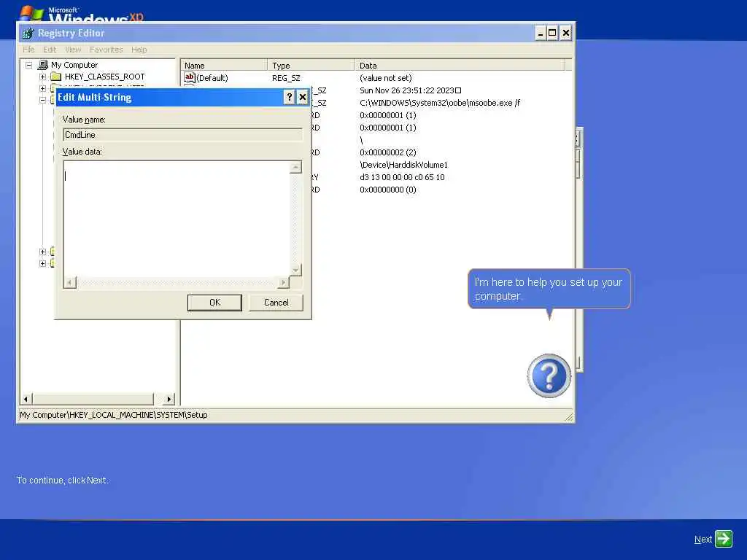This screenshot has height=560, width=747.
Task: Open the File menu
Action: click(28, 50)
